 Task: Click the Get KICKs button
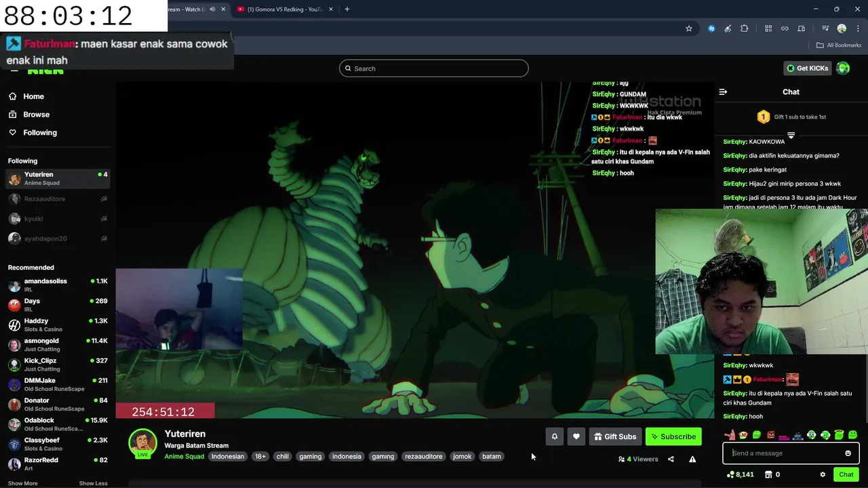[808, 68]
